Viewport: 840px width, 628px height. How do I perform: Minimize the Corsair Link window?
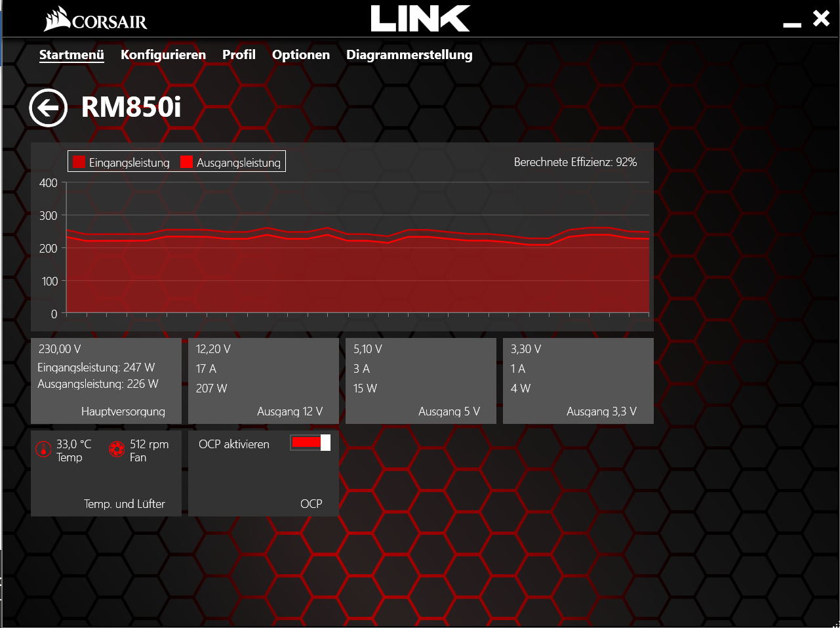(x=792, y=25)
